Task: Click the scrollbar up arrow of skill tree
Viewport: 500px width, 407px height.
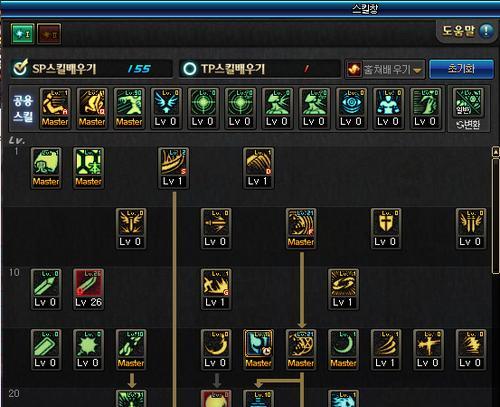Action: click(x=496, y=152)
